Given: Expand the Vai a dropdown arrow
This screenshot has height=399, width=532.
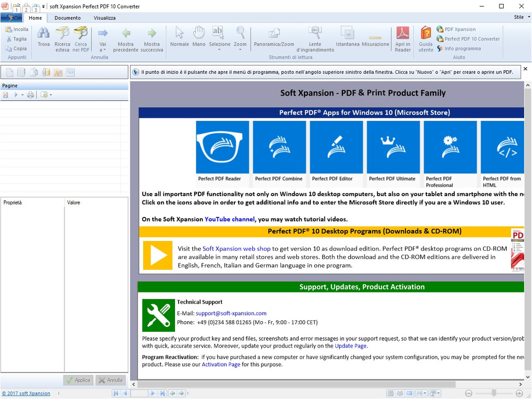Looking at the screenshot, I should [105, 50].
